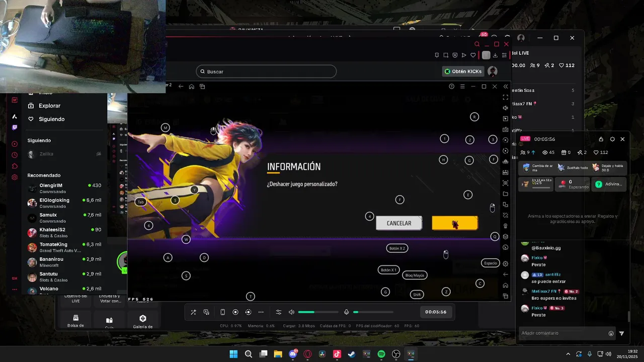Screen dimensions: 644x362
Task: Click the keyboard controls icon in emulator sidebar
Action: point(506,129)
